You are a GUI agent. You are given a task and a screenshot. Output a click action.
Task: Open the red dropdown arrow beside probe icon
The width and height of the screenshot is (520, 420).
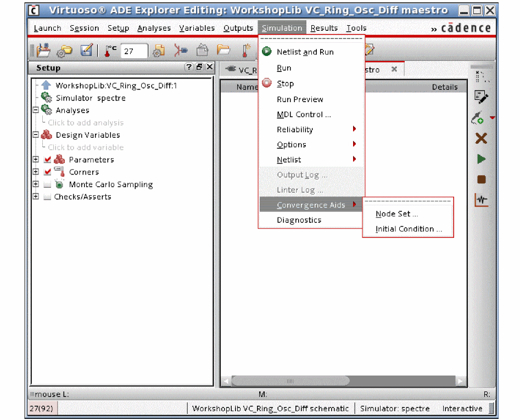coord(492,117)
